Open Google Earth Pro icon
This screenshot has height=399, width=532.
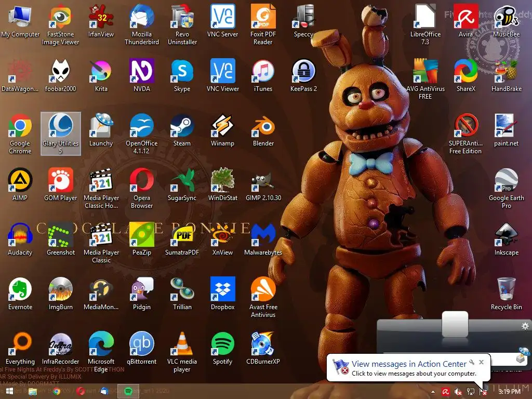pos(506,189)
